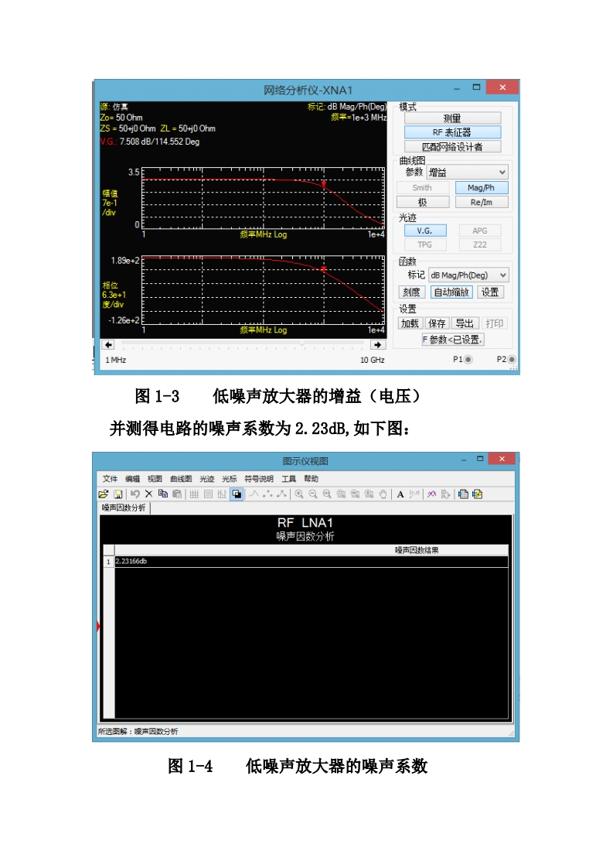Click the save disk icon in grapher toolbar
This screenshot has height=868, width=613.
[118, 494]
